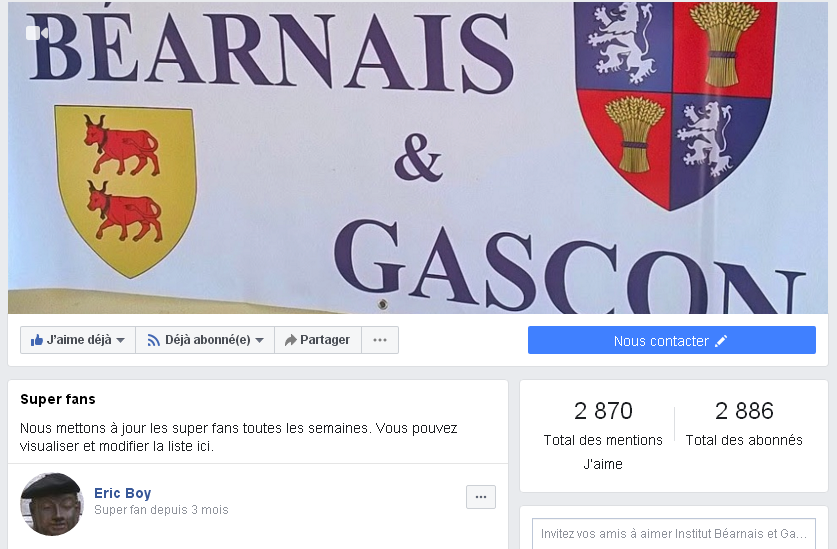837x549 pixels.
Task: Click the thumbs-up icon in J'aime déjà
Action: (x=36, y=340)
